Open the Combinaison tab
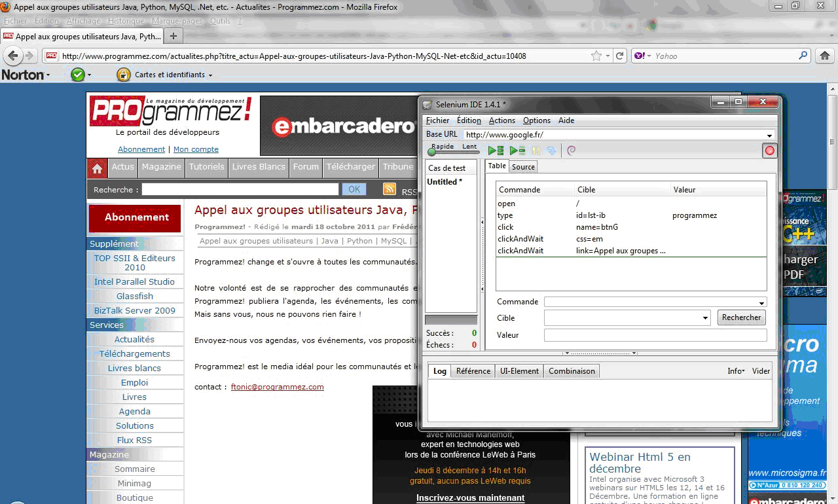Screen dimensions: 838x504 572,371
